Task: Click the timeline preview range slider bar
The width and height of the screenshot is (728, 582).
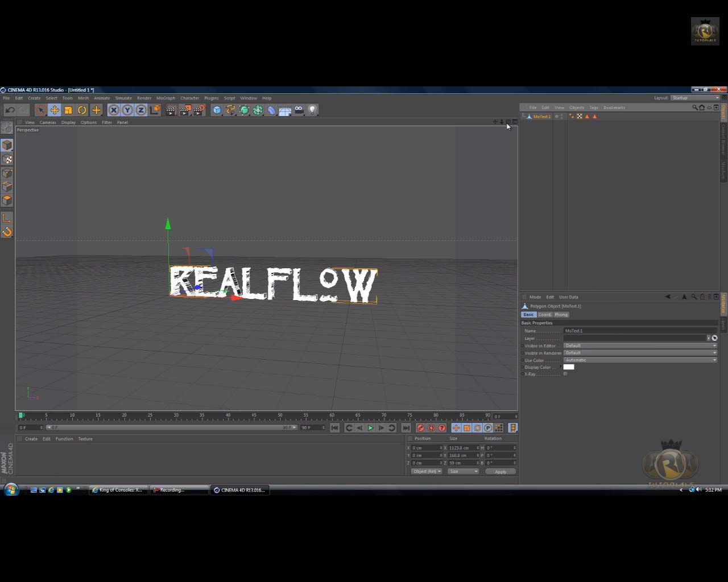Action: pyautogui.click(x=171, y=427)
